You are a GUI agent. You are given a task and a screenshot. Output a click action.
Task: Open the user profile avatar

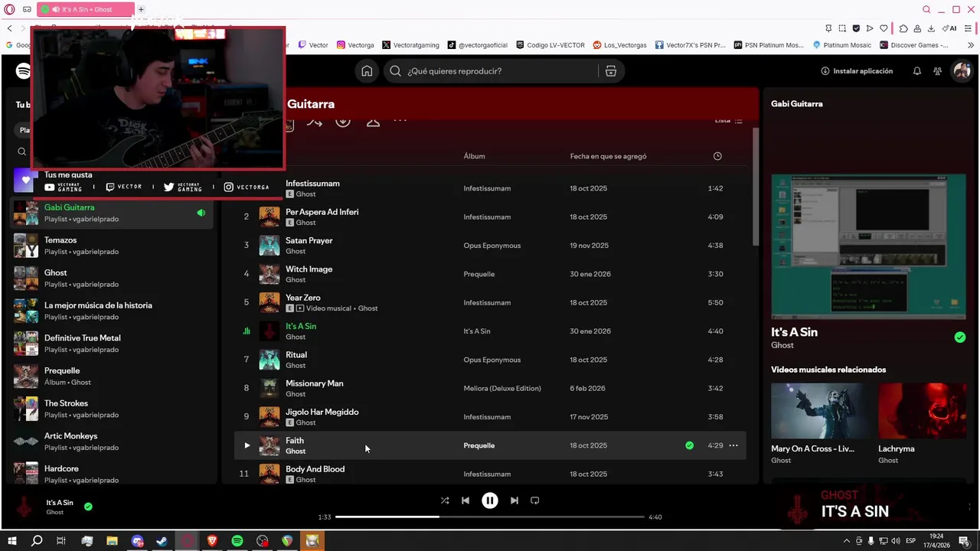coord(961,71)
